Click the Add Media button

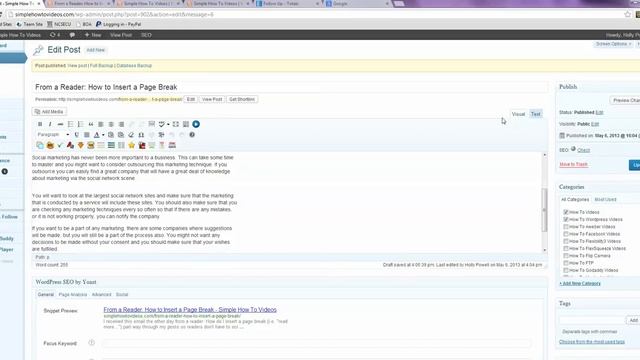(49, 111)
